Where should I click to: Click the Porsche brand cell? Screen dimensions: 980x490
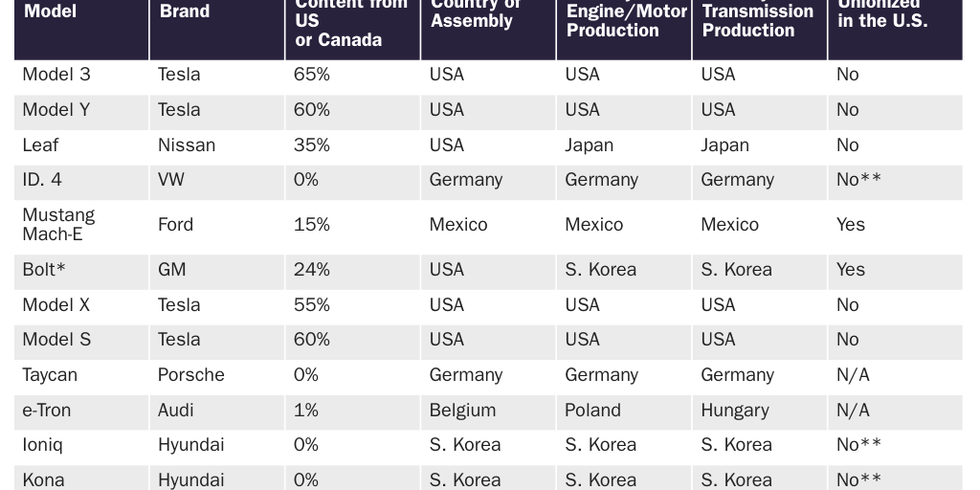pos(191,375)
